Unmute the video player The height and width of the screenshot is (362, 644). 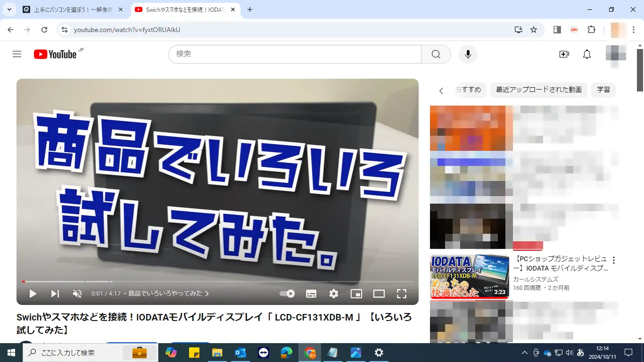(77, 294)
